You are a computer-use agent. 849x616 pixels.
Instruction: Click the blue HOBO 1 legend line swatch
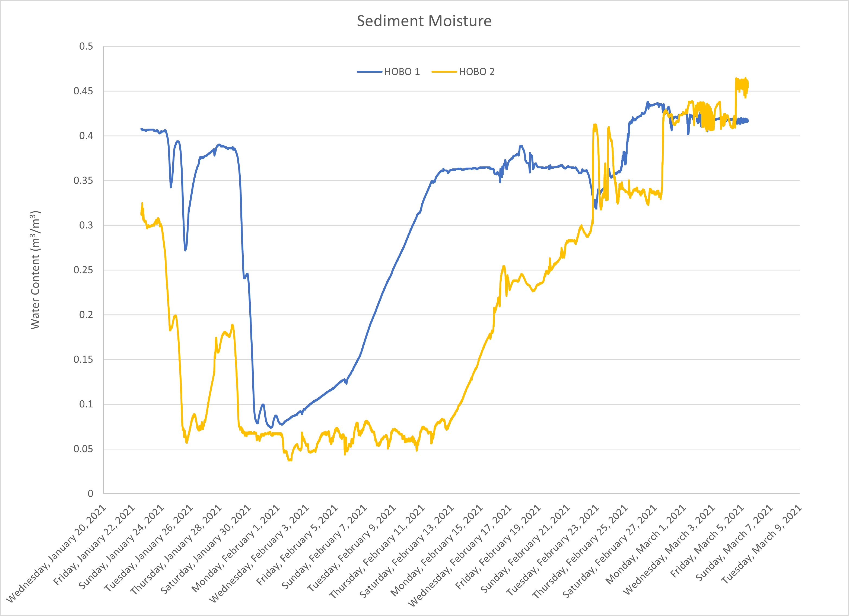click(370, 72)
